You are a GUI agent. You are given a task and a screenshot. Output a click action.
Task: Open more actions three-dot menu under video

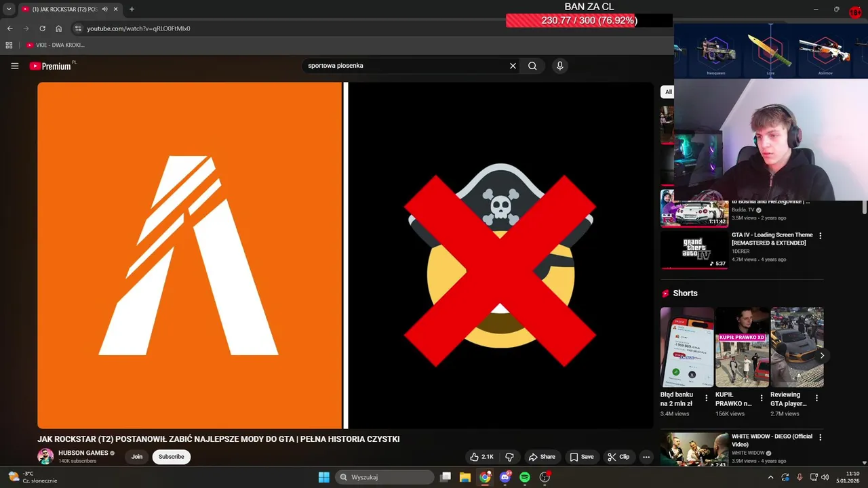click(646, 457)
